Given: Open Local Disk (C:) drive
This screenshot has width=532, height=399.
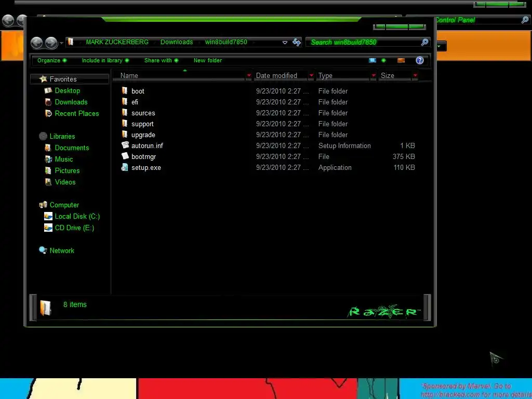Looking at the screenshot, I should click(77, 217).
